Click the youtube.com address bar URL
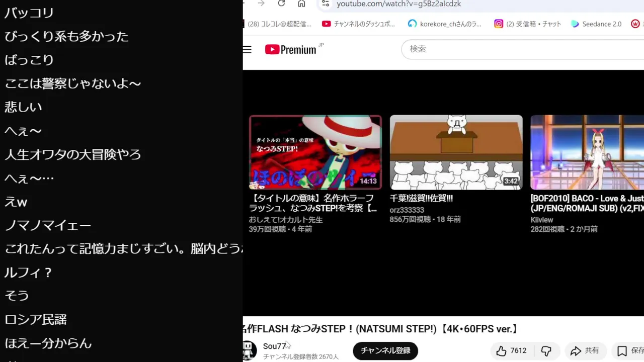This screenshot has height=362, width=644. point(398,4)
